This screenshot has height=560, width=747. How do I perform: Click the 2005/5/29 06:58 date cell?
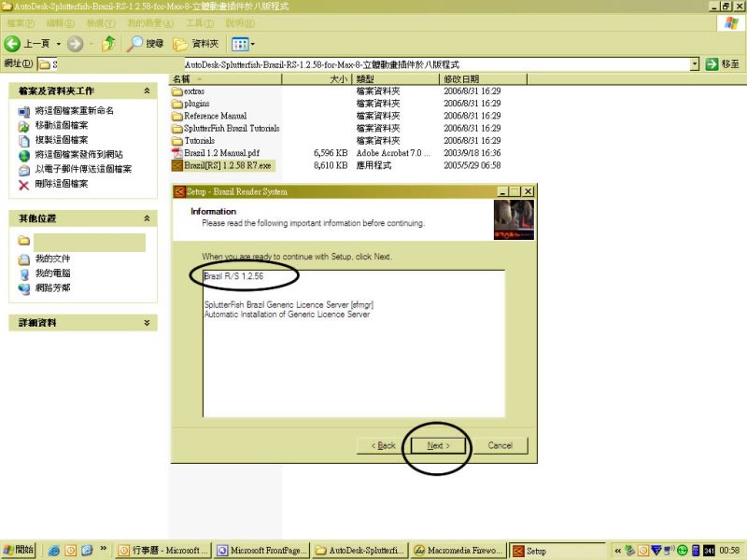472,165
